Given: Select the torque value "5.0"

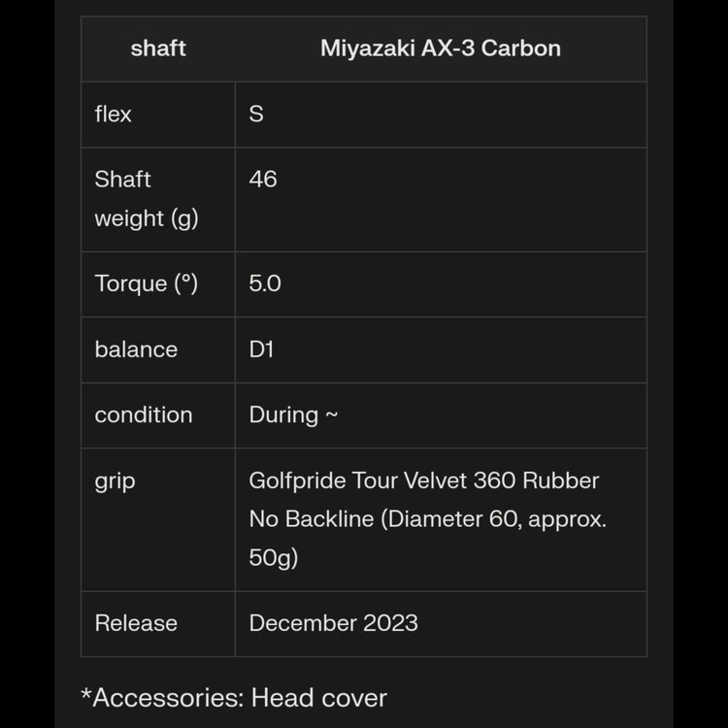Looking at the screenshot, I should 265,284.
